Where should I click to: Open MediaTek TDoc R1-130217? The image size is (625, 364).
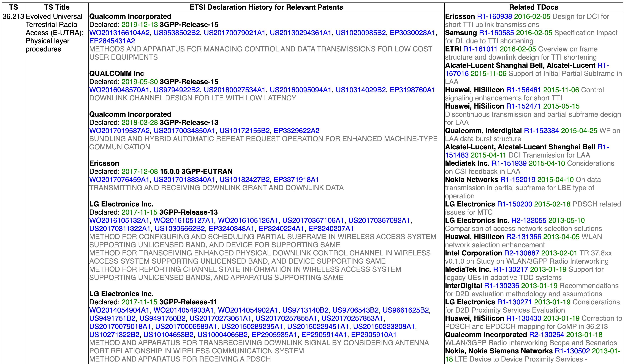point(510,269)
